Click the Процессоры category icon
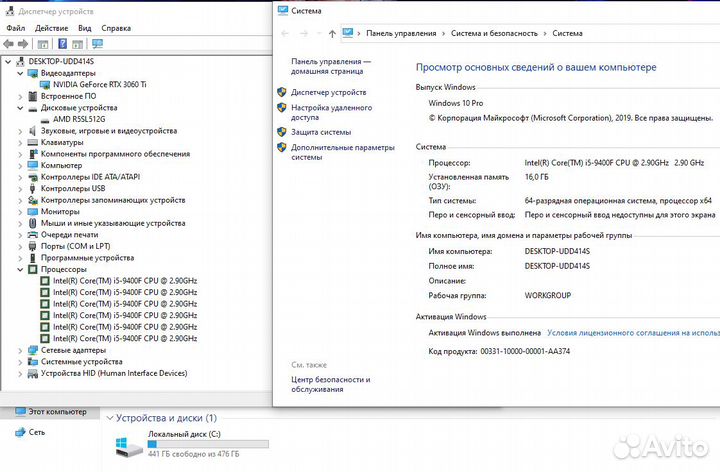Image resolution: width=720 pixels, height=472 pixels. pos(33,270)
